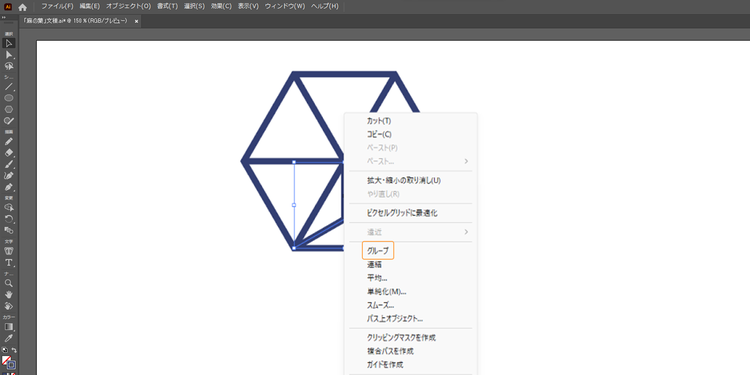Image resolution: width=750 pixels, height=375 pixels.
Task: Collapse the toolbar with double arrows
Action: point(4,17)
